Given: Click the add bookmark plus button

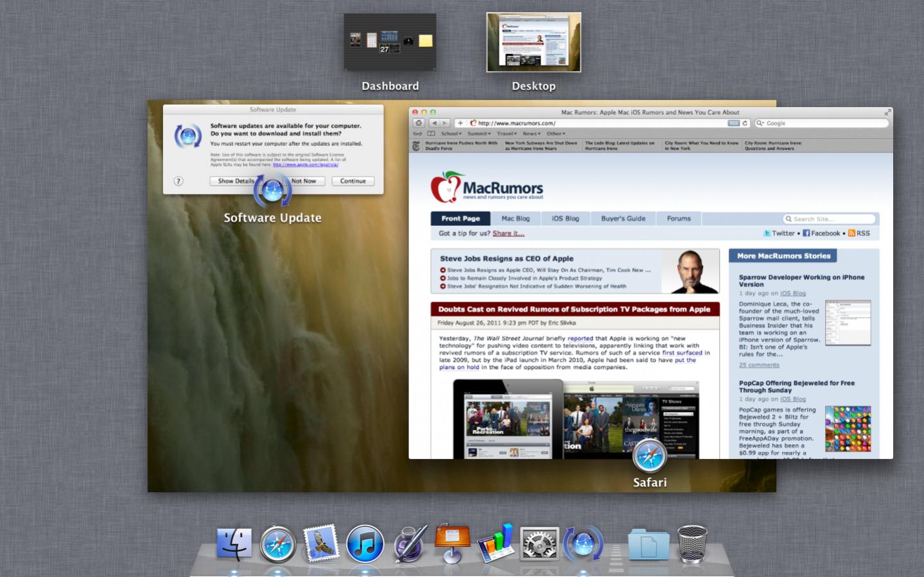Looking at the screenshot, I should 460,123.
